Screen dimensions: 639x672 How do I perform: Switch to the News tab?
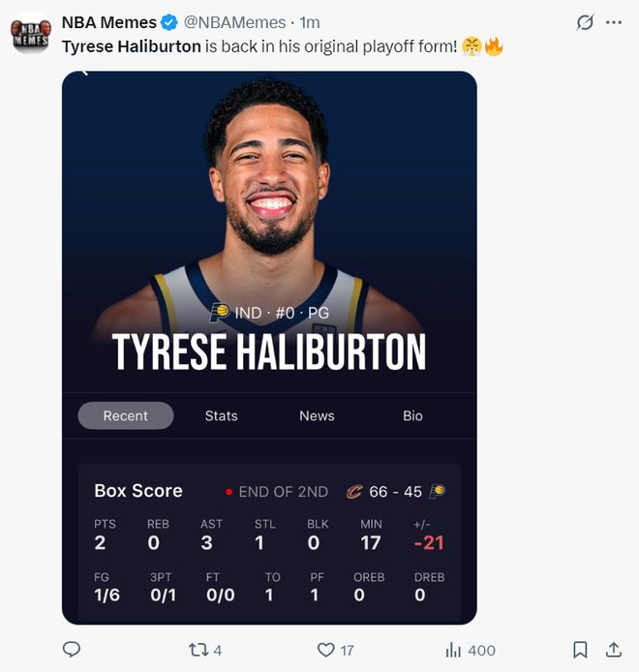tap(317, 415)
